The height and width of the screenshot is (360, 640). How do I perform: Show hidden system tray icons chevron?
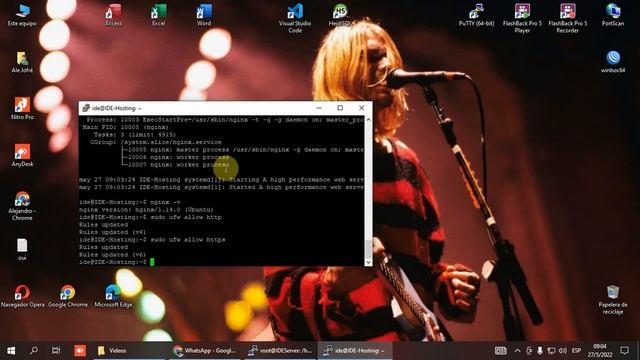click(518, 351)
